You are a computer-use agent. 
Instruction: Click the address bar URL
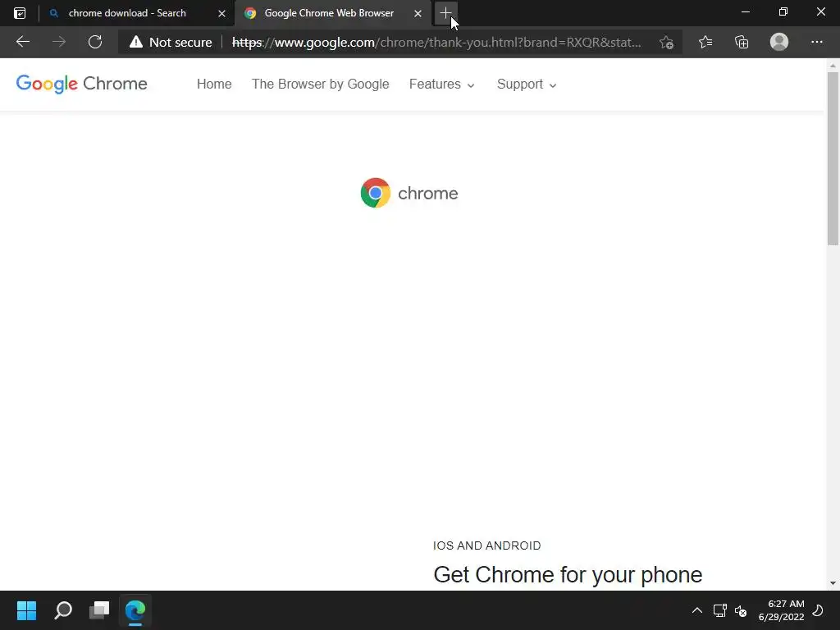pos(436,43)
